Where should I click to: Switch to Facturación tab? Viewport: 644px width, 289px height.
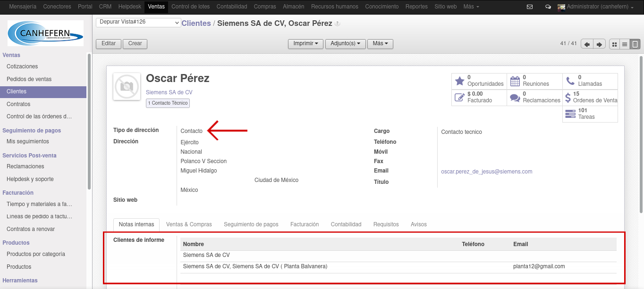tap(305, 224)
